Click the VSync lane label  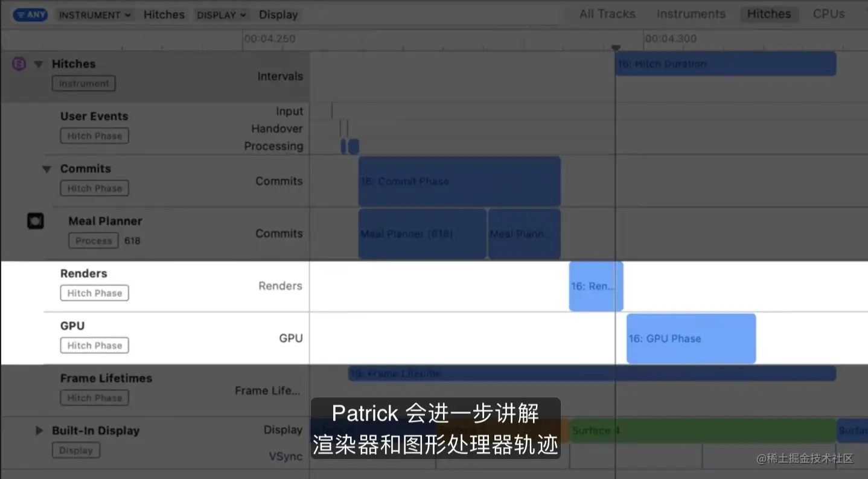tap(286, 456)
